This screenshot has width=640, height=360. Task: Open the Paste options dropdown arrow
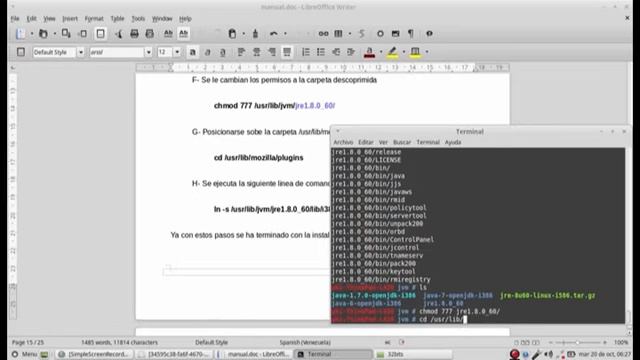[x=244, y=33]
